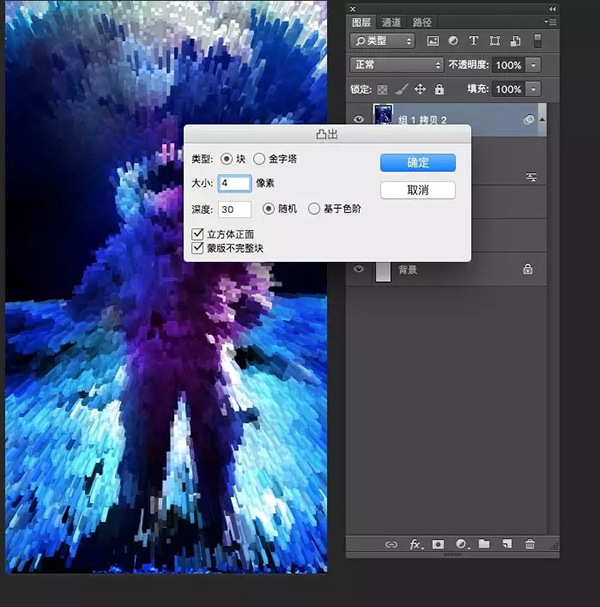
Task: Select the 随机 depth radio button
Action: click(x=268, y=209)
